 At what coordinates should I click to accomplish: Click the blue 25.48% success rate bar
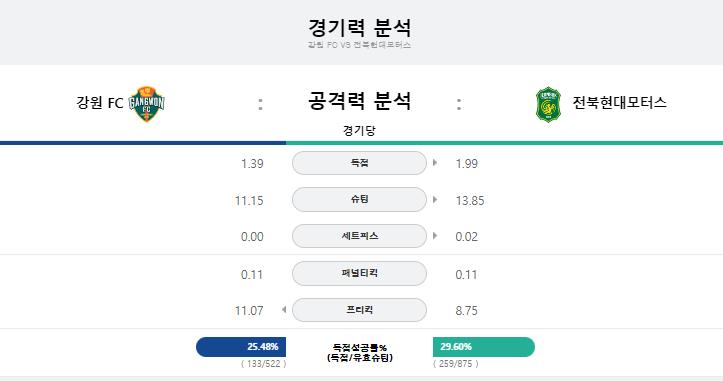241,347
